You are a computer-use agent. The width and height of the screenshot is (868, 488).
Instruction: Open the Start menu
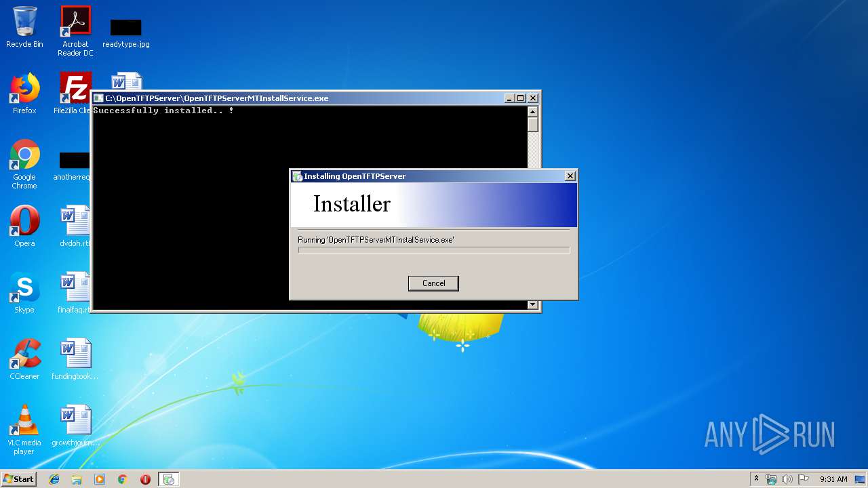[x=18, y=479]
